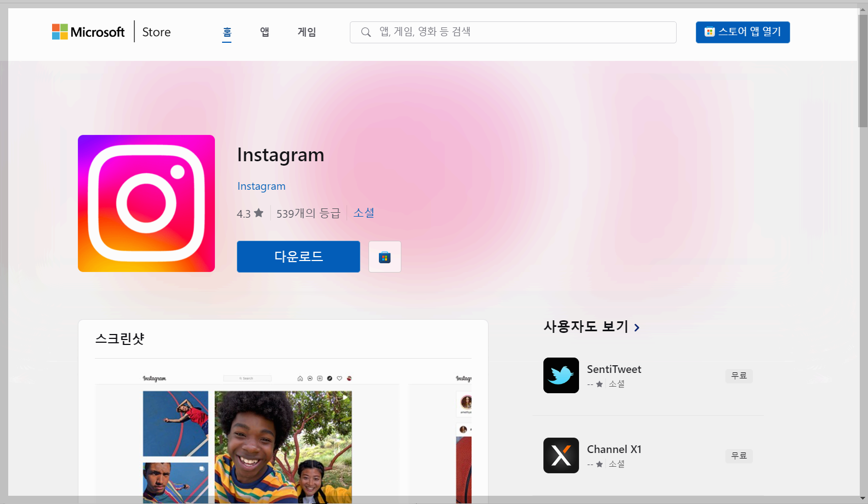This screenshot has height=504, width=868.
Task: Open the SentiTweet app title
Action: 614,369
